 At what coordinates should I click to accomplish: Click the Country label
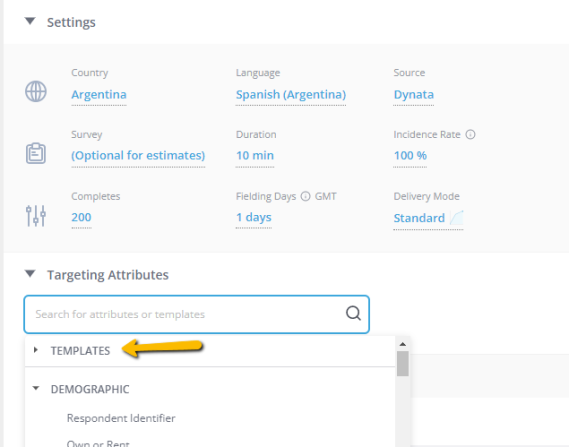tap(90, 73)
